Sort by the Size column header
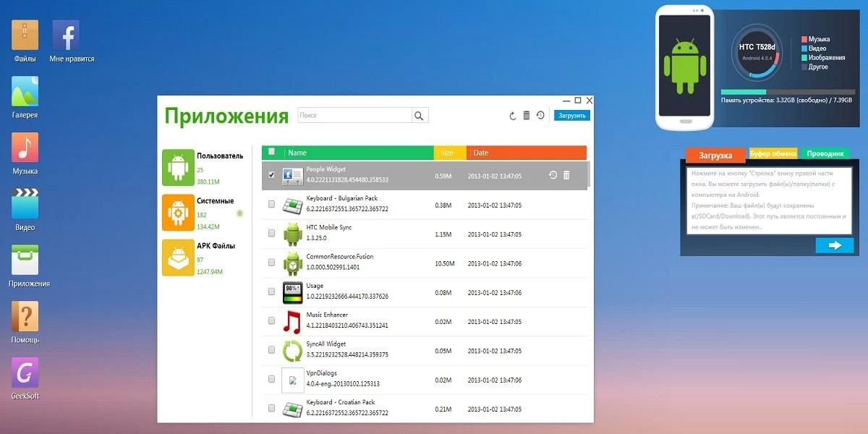The width and height of the screenshot is (868, 434). [450, 153]
